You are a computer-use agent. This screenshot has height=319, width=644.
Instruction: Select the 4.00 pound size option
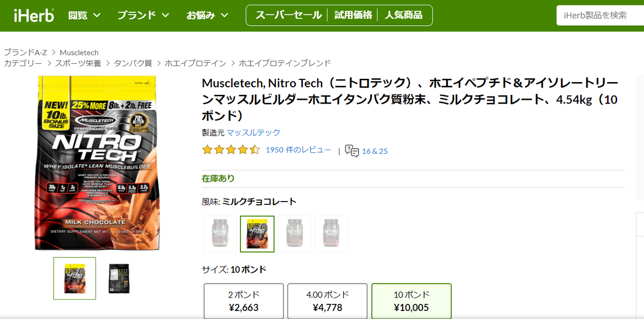[x=327, y=301]
